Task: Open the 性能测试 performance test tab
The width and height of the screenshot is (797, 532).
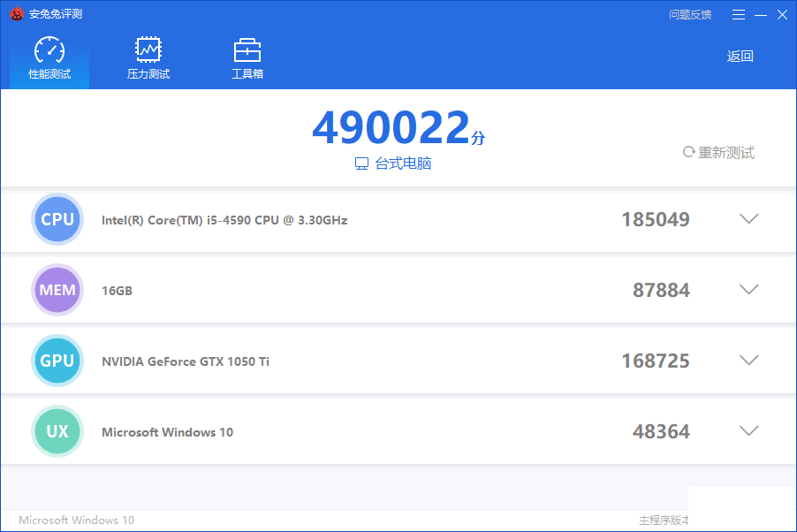Action: [49, 58]
